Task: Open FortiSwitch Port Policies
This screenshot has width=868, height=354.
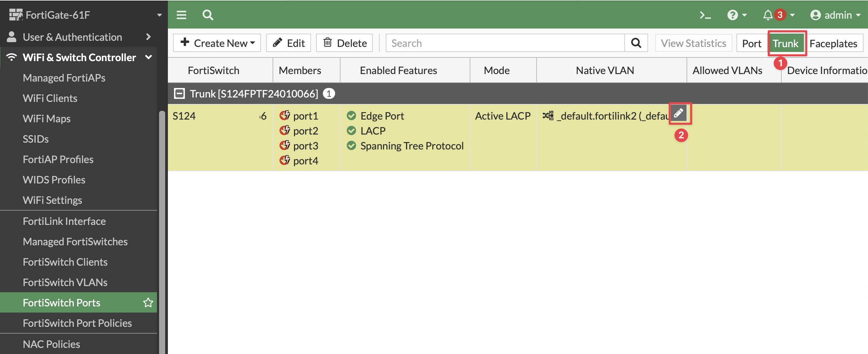Action: (x=77, y=323)
